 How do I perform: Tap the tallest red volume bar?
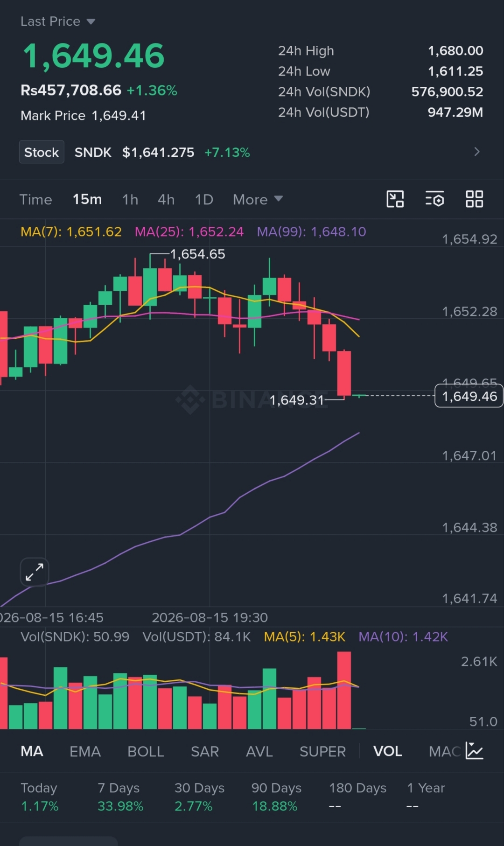coord(344,690)
